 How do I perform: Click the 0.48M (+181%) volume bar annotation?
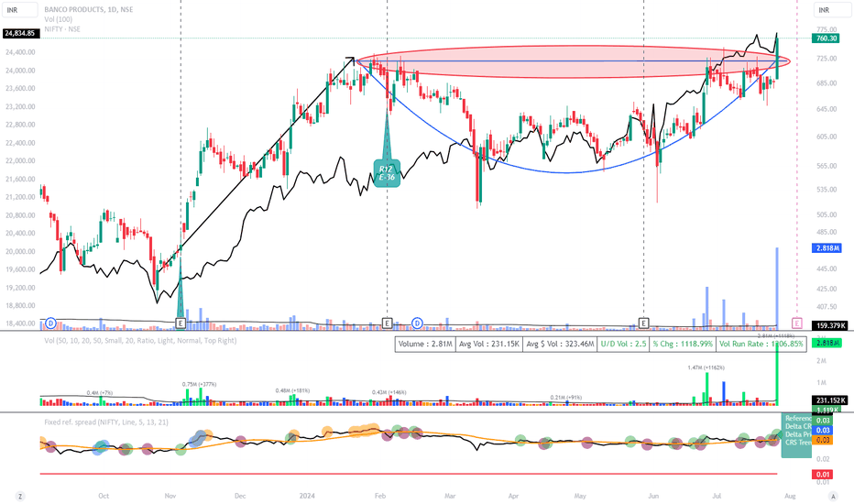point(292,390)
